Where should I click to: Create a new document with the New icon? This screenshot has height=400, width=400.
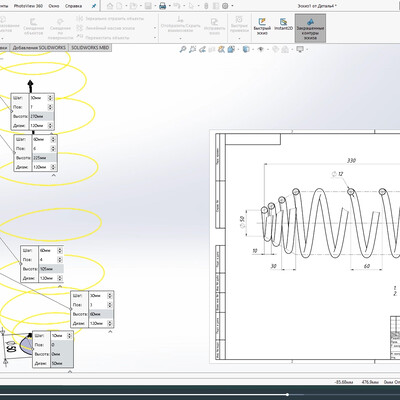119,6
